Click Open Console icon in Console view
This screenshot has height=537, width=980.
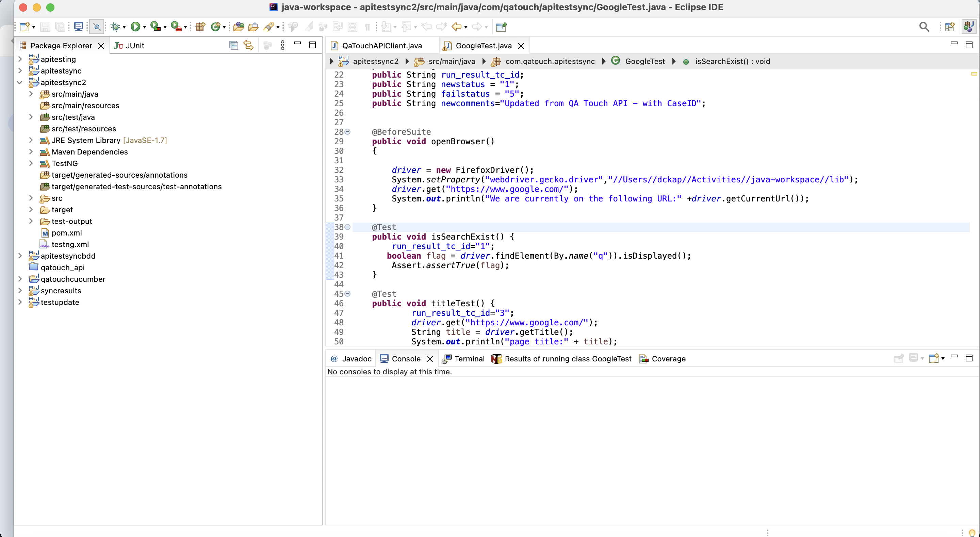click(934, 358)
